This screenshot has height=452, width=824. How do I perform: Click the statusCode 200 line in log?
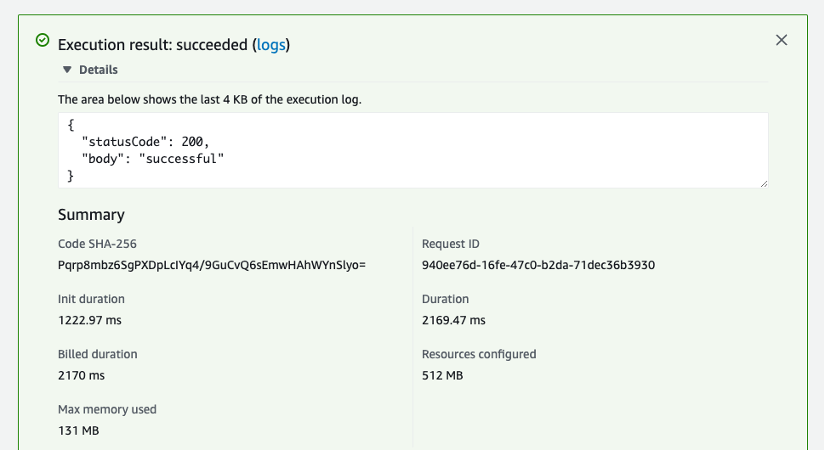[145, 142]
